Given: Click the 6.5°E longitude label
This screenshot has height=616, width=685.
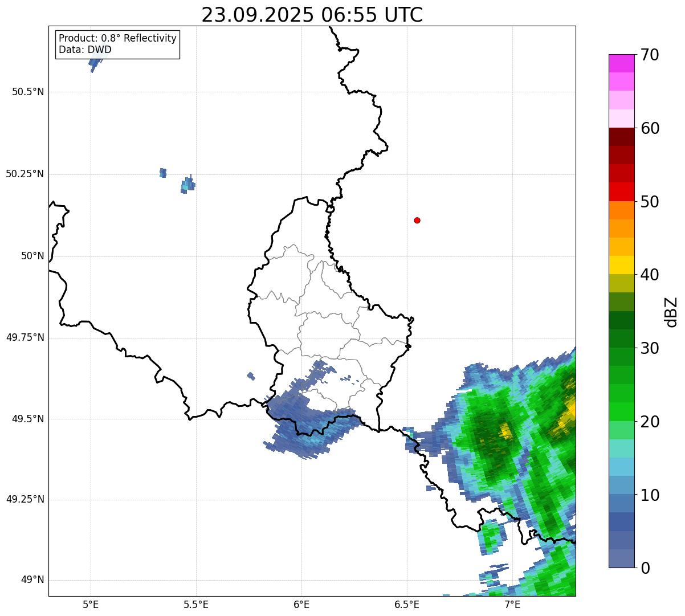Looking at the screenshot, I should (407, 604).
